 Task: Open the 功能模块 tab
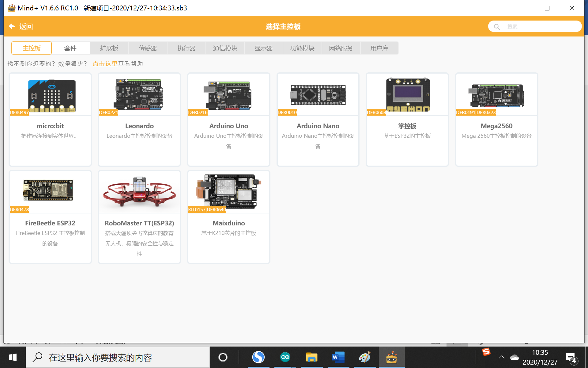click(302, 48)
